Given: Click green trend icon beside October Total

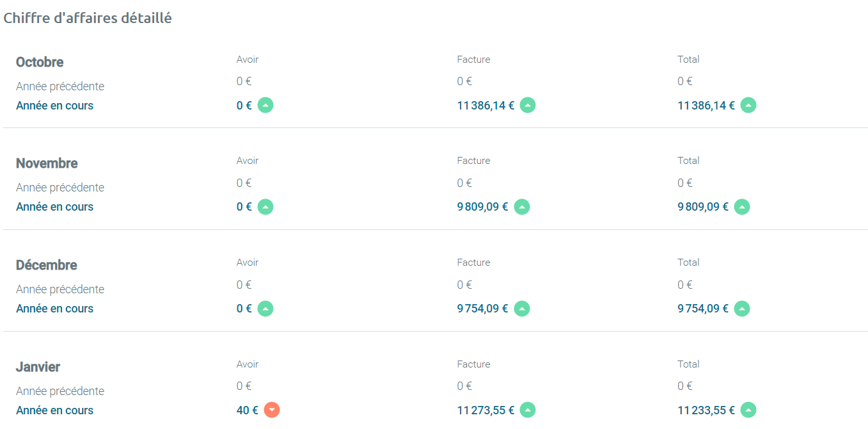Looking at the screenshot, I should click(748, 106).
